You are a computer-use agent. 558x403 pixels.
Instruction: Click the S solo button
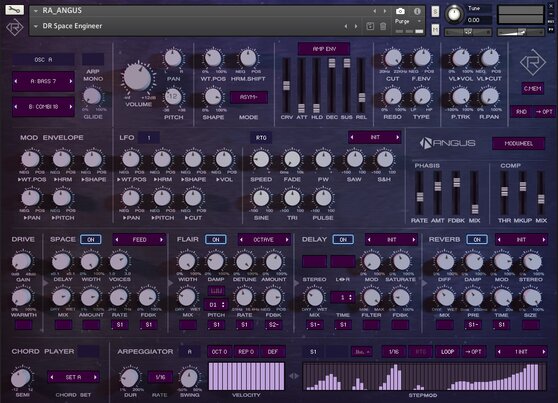[435, 12]
